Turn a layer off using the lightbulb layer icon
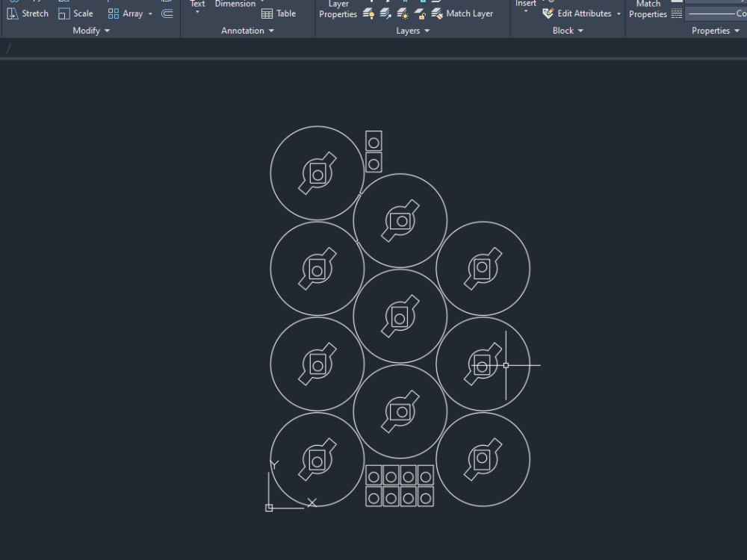This screenshot has width=747, height=560. [368, 13]
